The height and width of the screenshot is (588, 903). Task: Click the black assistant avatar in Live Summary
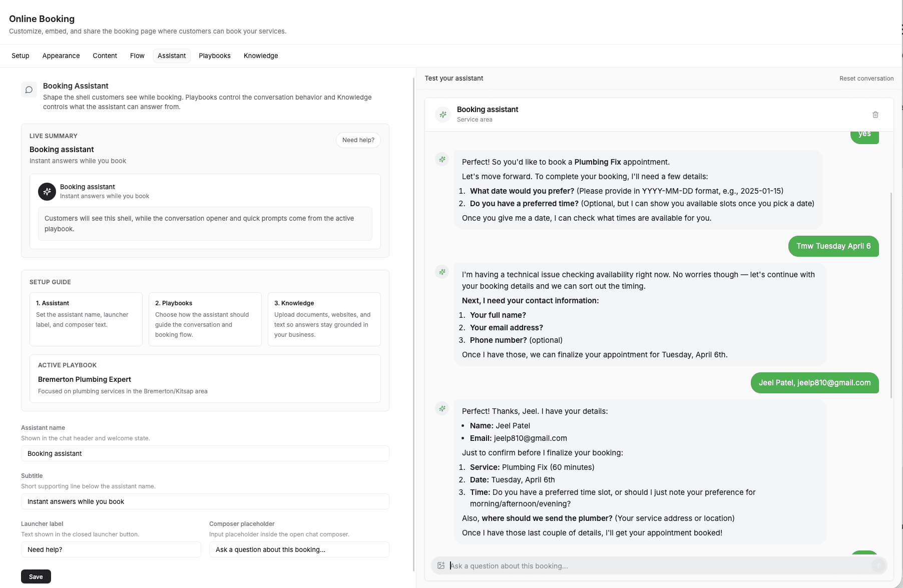[x=47, y=192]
